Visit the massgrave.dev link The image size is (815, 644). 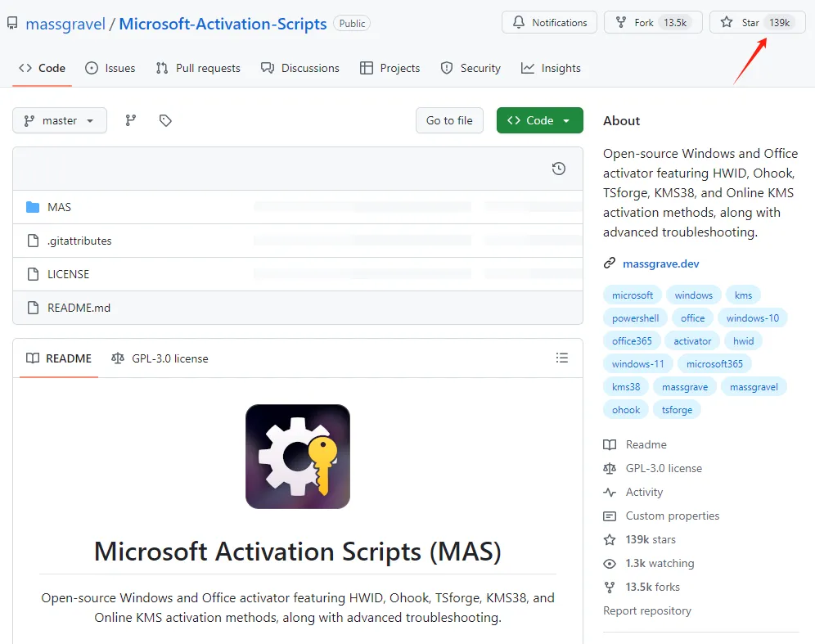[661, 263]
